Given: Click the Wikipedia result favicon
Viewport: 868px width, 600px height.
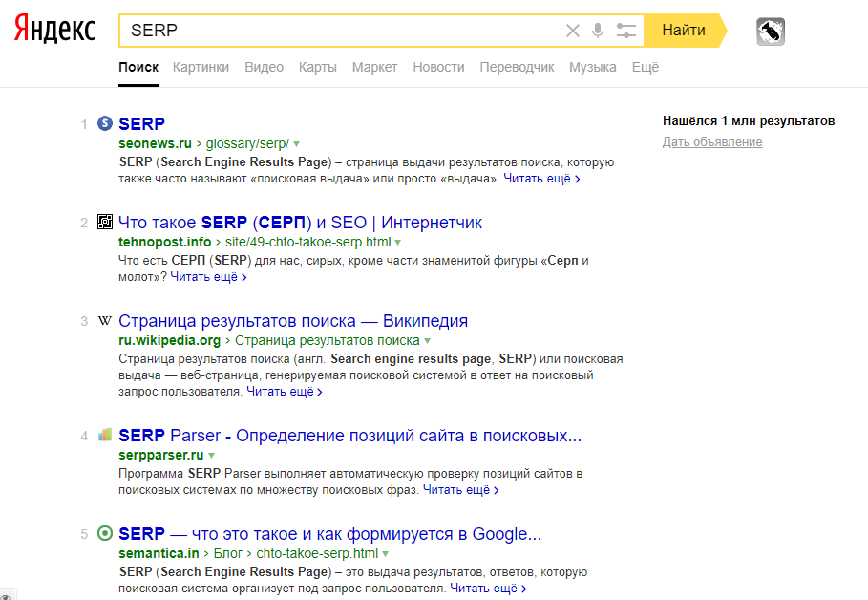Looking at the screenshot, I should point(105,321).
